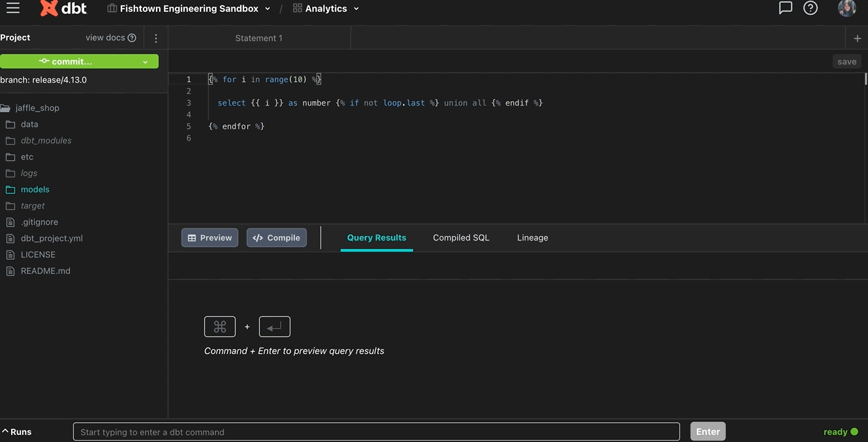This screenshot has height=442, width=868.
Task: Click the save button
Action: [x=846, y=61]
